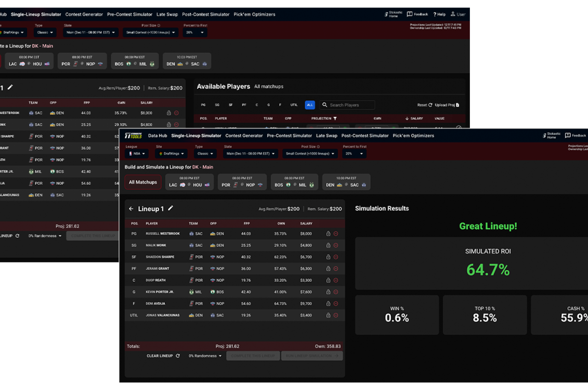This screenshot has width=588, height=392.
Task: Click the back arrow beside Lineup 1
Action: pyautogui.click(x=131, y=208)
